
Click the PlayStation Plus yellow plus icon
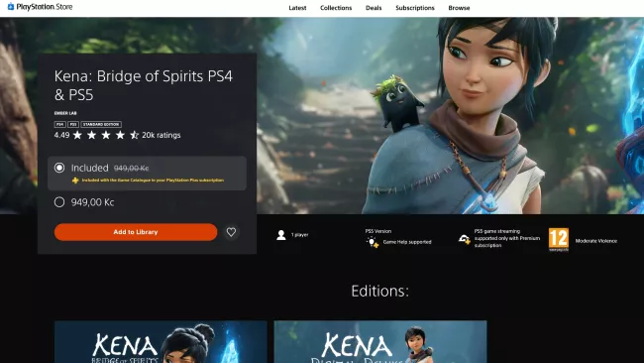click(75, 181)
